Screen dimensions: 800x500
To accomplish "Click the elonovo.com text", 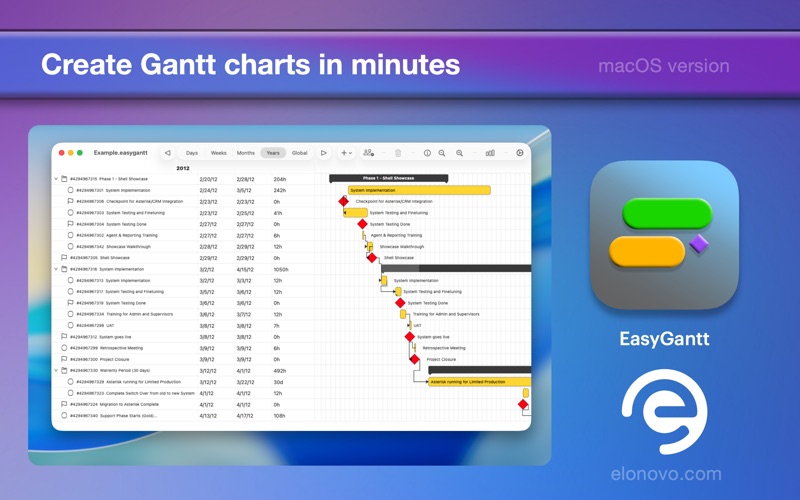I will pos(666,474).
